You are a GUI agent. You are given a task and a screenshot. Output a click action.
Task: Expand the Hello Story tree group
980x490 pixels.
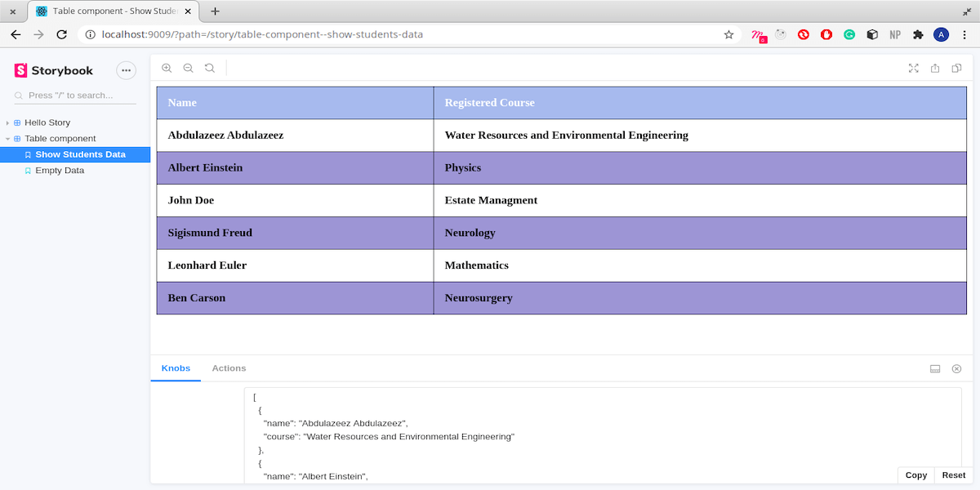coord(47,122)
